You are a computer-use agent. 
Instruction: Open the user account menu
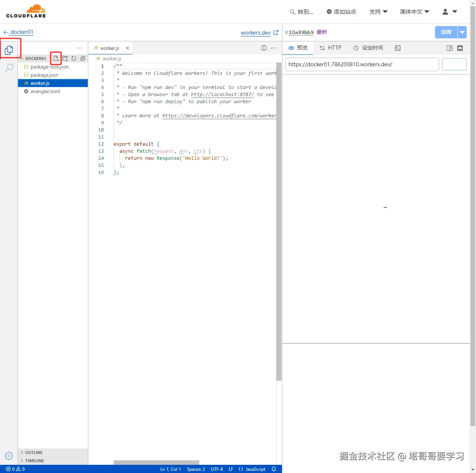click(x=449, y=12)
